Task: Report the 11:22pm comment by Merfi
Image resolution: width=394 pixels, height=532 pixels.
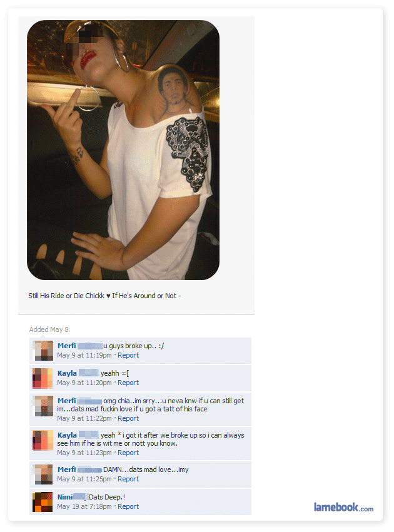Action: (128, 418)
